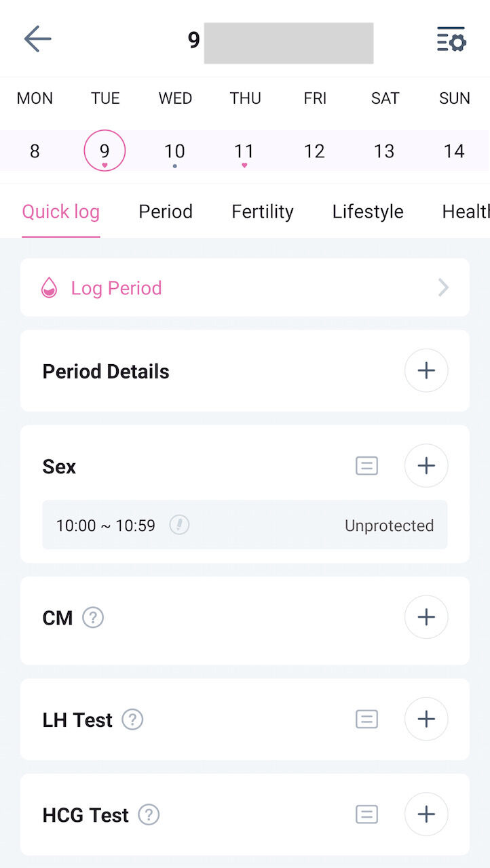The width and height of the screenshot is (490, 868).
Task: Add LH Test result with plus
Action: 426,719
